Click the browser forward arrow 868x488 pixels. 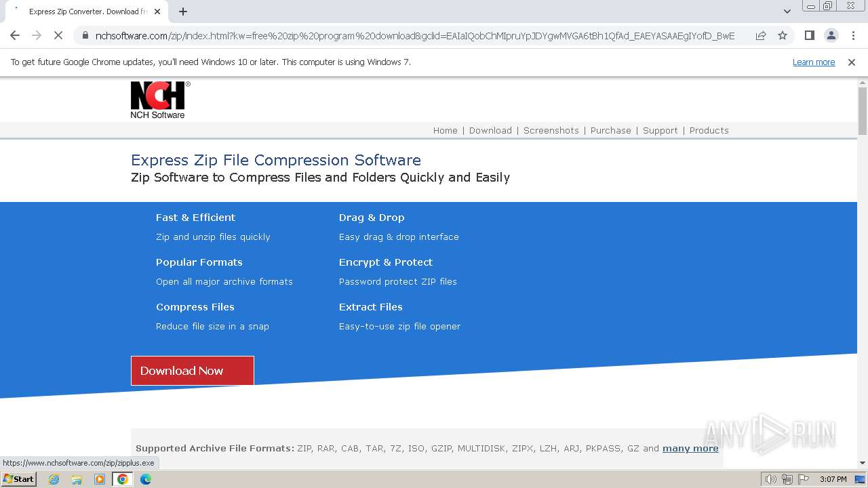37,35
